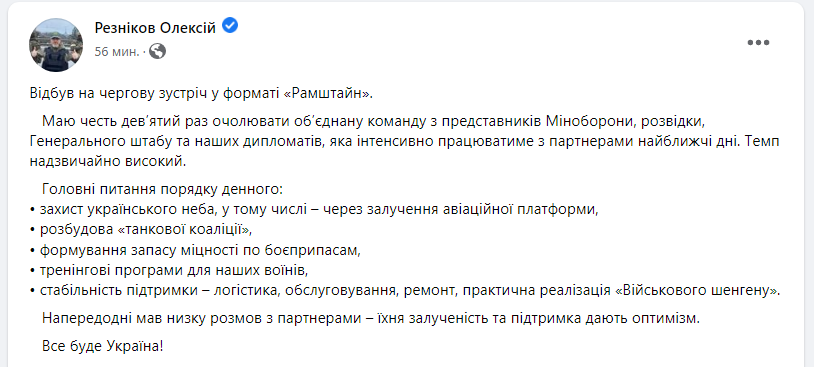Click the bullet about 'запасу міцності по боєприпасам'

point(195,250)
